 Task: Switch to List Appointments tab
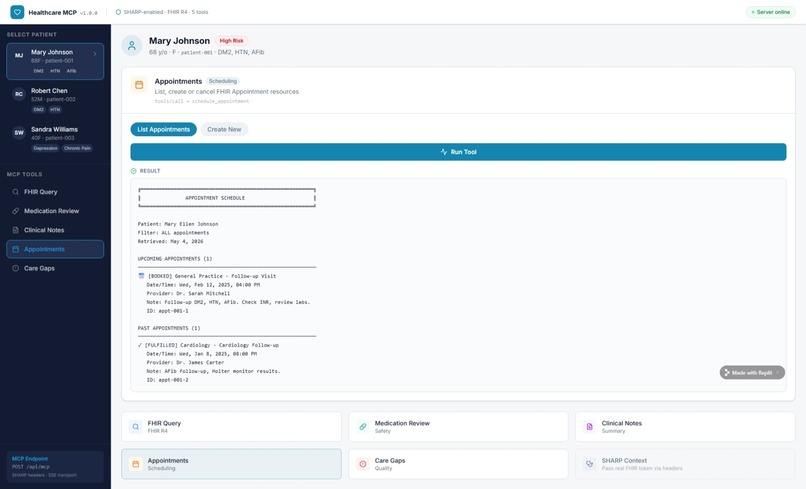pyautogui.click(x=163, y=130)
